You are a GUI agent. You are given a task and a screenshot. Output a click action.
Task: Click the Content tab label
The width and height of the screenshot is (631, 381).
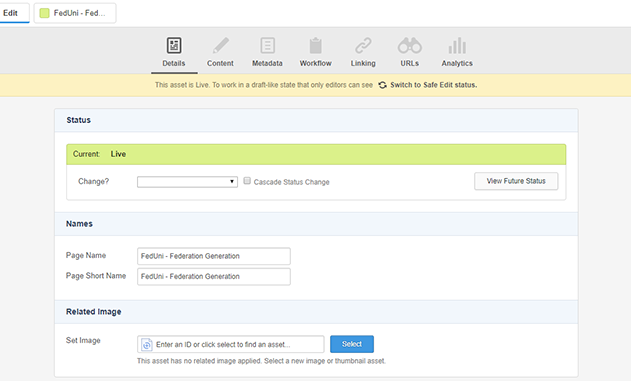point(220,63)
